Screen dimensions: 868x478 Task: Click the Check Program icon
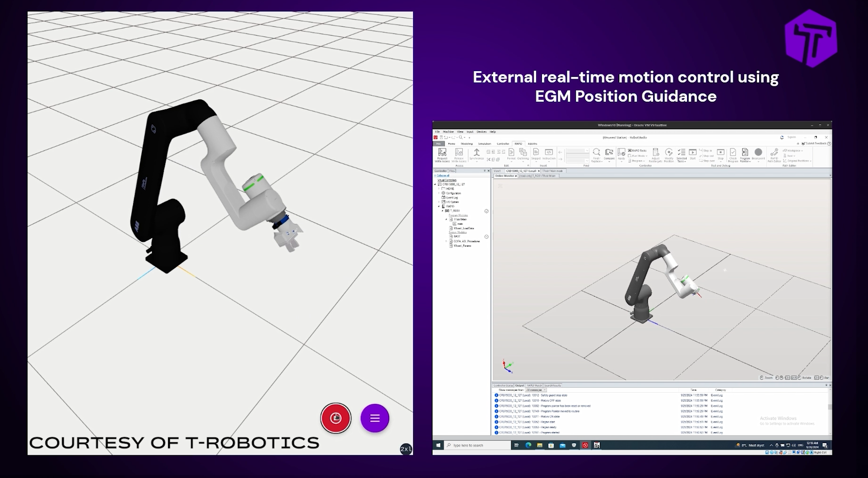click(733, 155)
